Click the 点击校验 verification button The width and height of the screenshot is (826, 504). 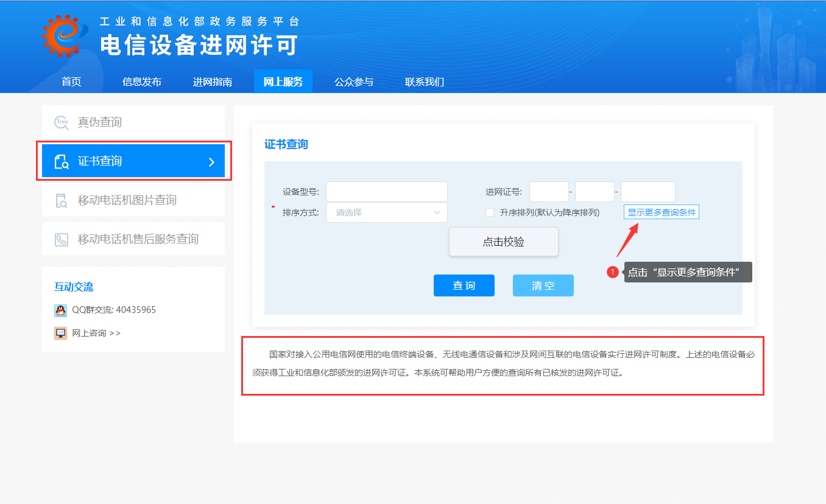503,242
